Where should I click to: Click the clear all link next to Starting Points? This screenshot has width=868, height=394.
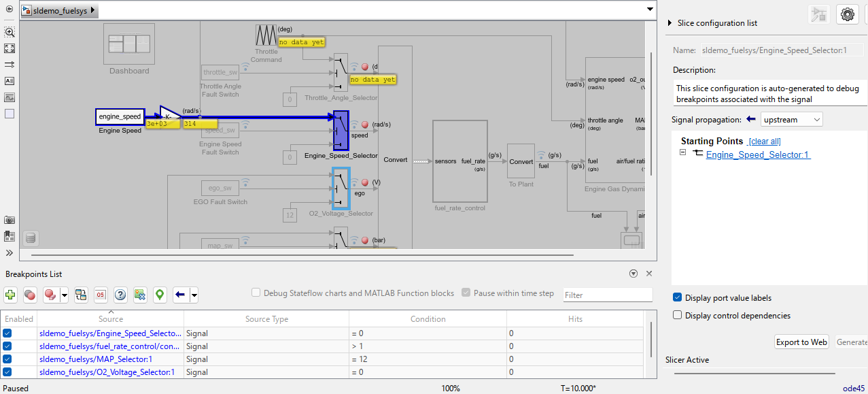click(763, 141)
